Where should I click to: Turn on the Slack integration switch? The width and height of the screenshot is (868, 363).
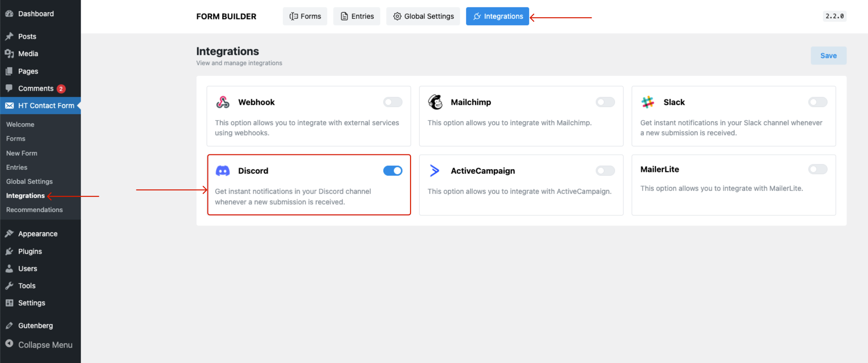(818, 102)
